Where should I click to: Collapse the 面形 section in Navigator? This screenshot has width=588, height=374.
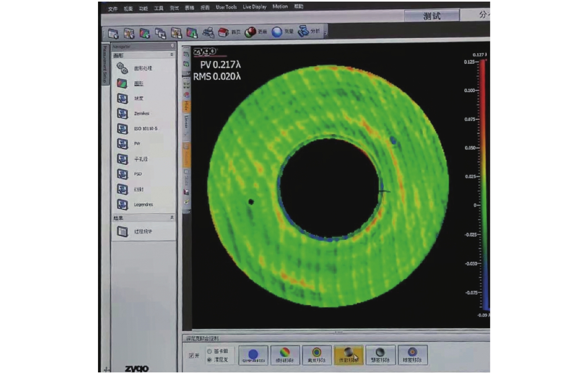(x=172, y=55)
